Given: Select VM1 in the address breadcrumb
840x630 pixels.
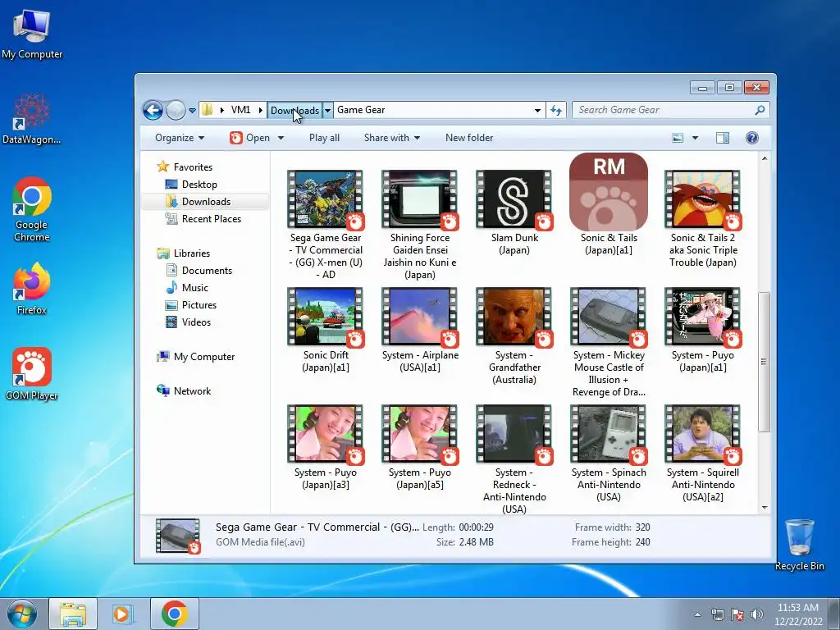Looking at the screenshot, I should click(240, 110).
